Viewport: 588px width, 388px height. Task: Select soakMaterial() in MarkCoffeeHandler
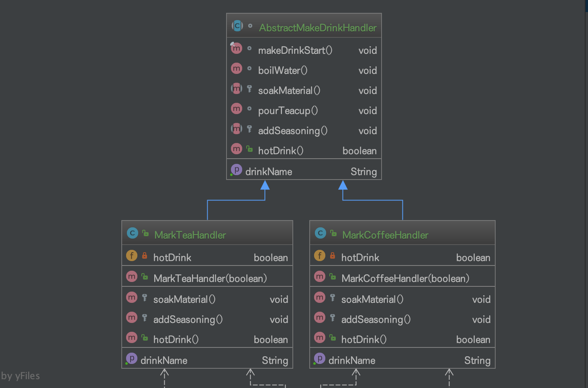tap(372, 299)
